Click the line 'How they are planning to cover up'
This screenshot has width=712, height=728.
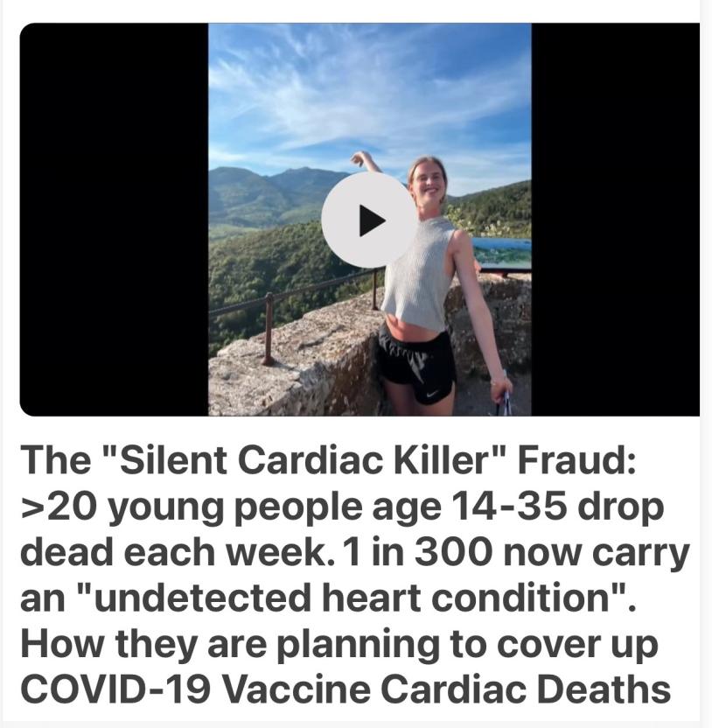[x=339, y=644]
